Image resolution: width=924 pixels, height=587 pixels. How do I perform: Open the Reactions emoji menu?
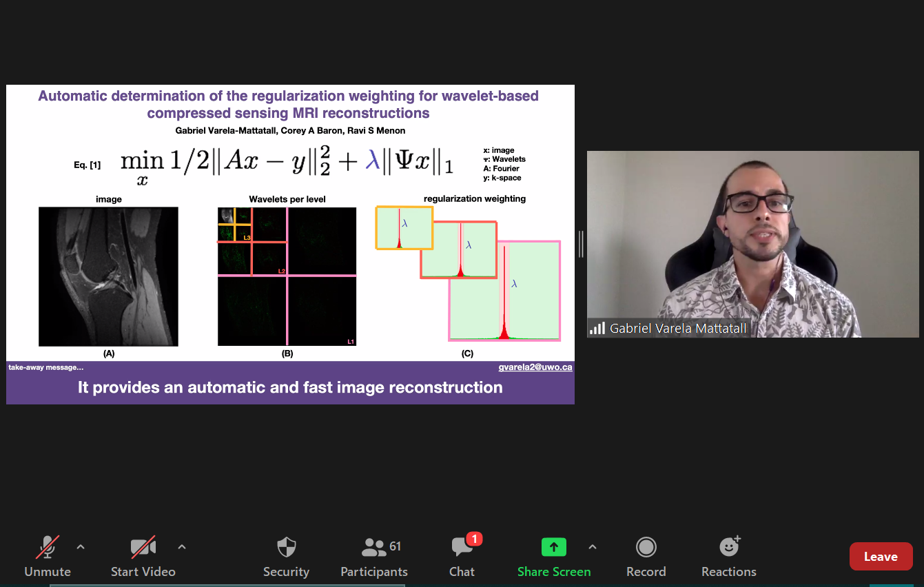point(728,556)
